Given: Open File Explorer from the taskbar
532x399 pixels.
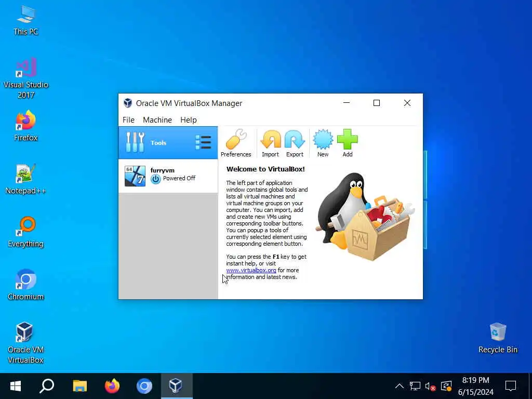Looking at the screenshot, I should click(79, 386).
